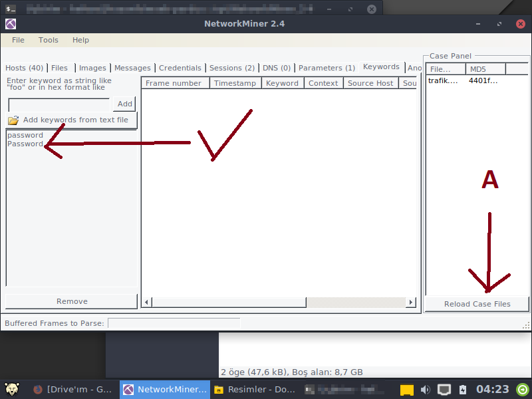This screenshot has width=532, height=399.
Task: Switch to the Images tab
Action: tap(92, 68)
